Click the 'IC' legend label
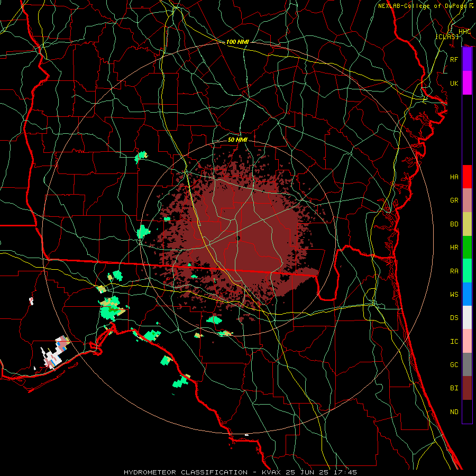Viewport: 476px width, 476px height. (x=454, y=342)
